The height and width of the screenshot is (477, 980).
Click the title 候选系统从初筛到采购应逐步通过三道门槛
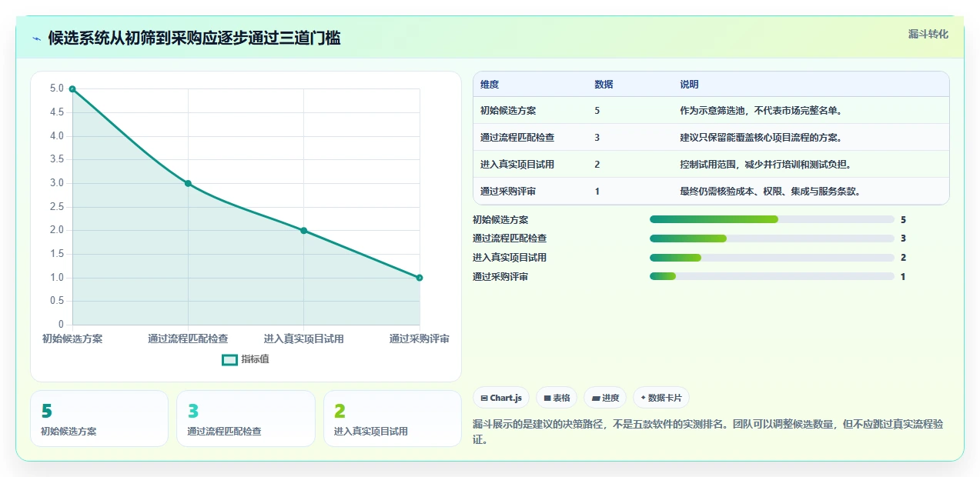point(194,38)
